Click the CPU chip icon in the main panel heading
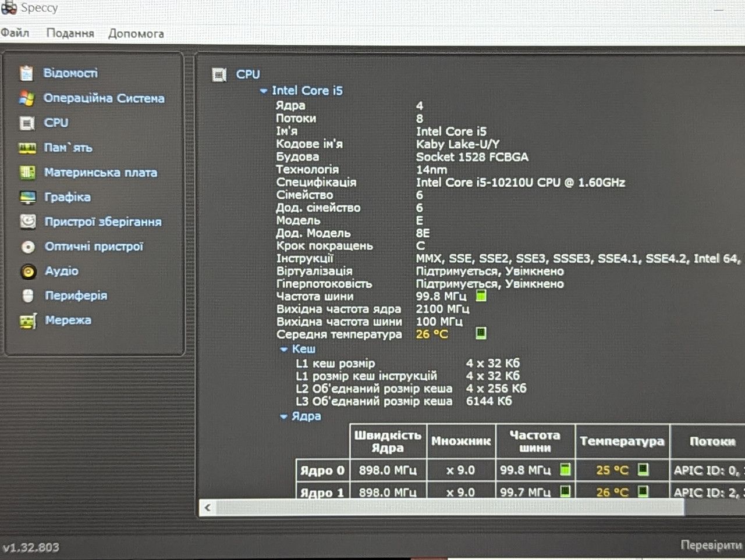 click(x=219, y=74)
